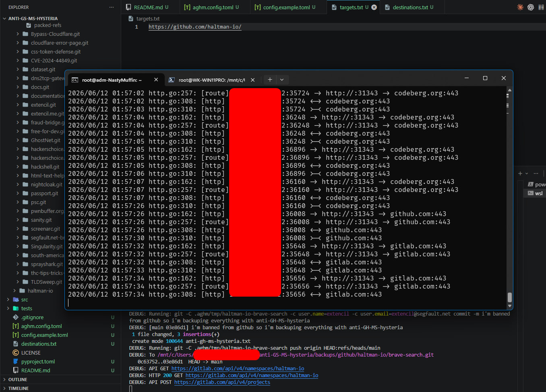
Task: Open config.example.toml from Explorer tree
Action: [x=45, y=335]
